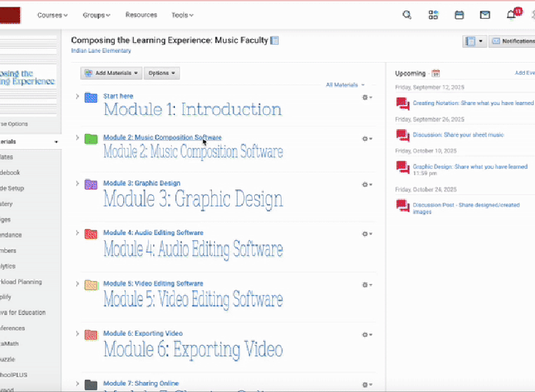This screenshot has height=392, width=535.
Task: Click the blue Module 1 folder icon
Action: tap(92, 98)
